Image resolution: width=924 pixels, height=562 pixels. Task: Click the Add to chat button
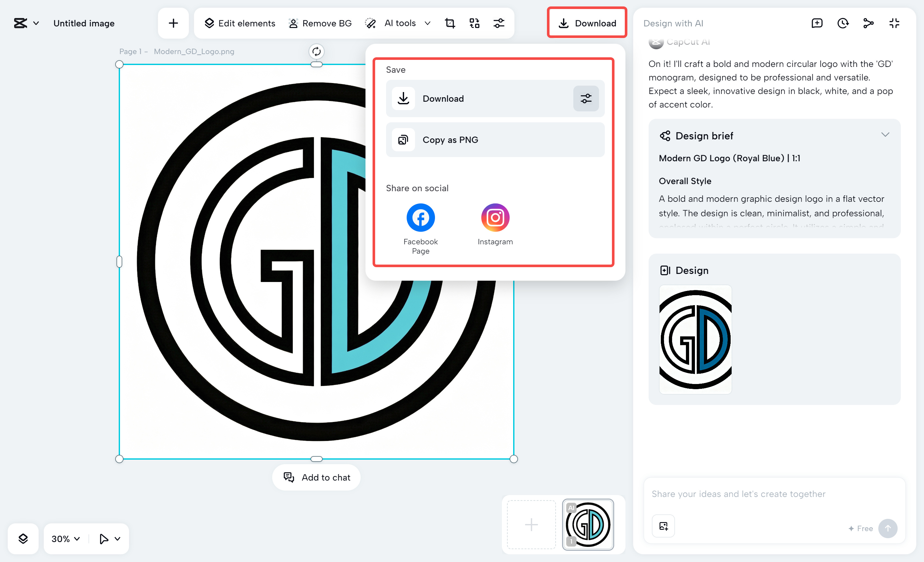click(x=317, y=477)
